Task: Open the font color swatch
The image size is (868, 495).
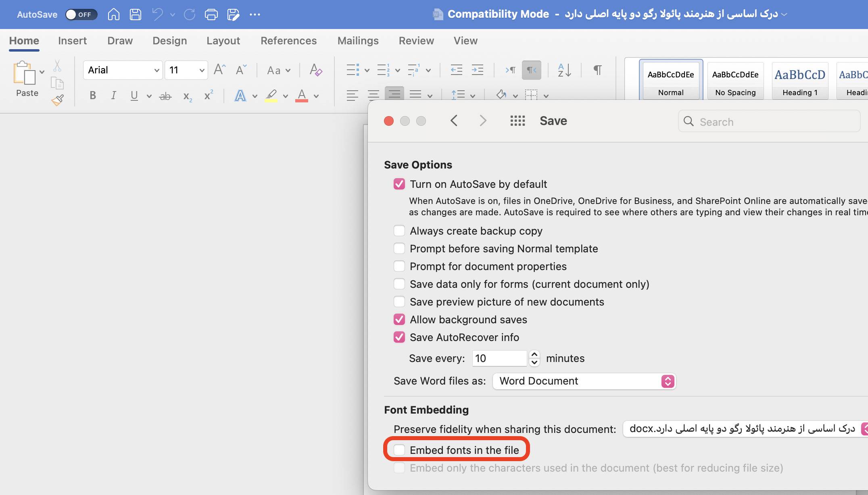Action: (x=301, y=96)
